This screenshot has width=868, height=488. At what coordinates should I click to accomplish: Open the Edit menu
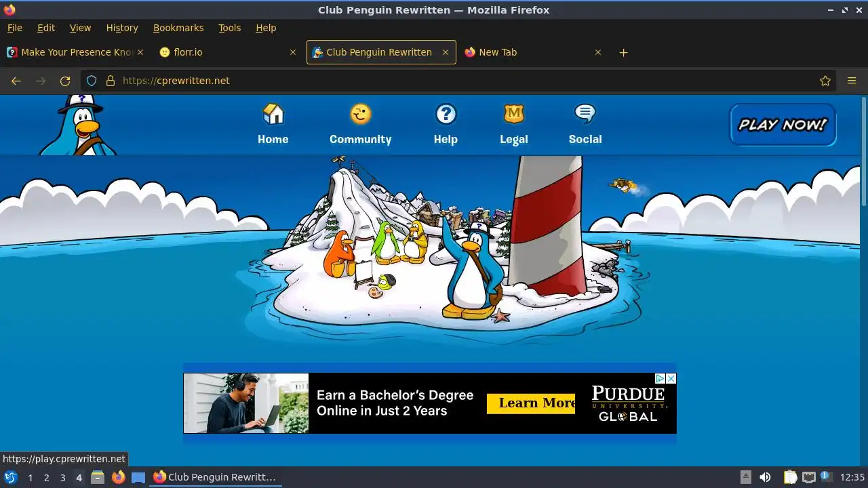(46, 28)
